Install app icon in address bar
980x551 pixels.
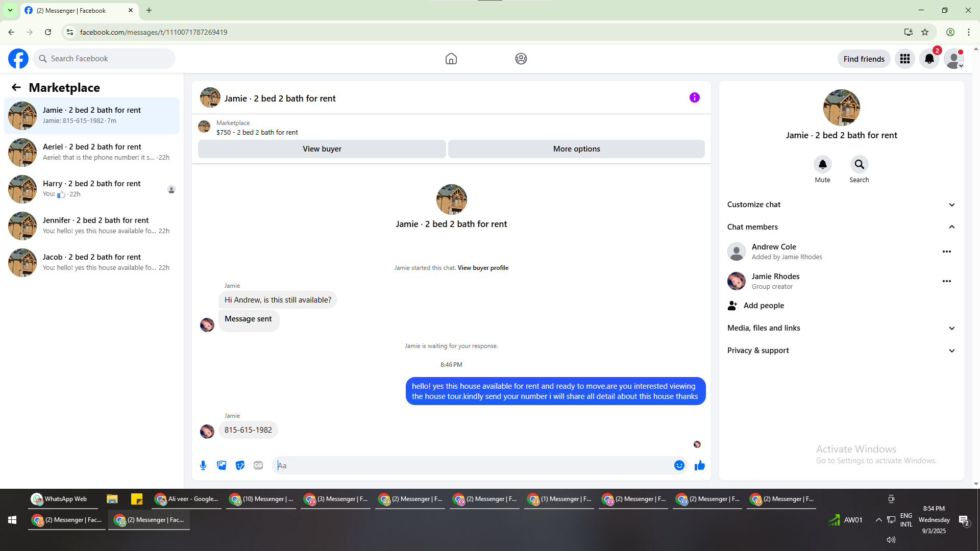909,32
